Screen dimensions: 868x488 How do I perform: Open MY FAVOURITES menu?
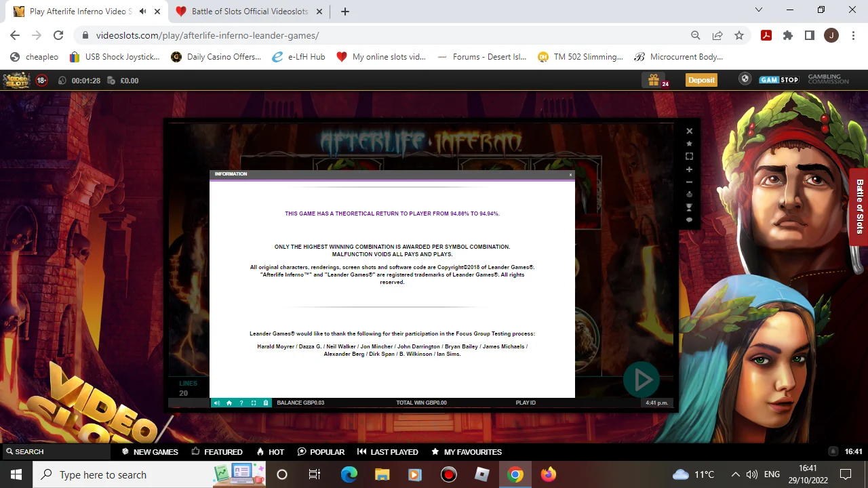coord(467,452)
